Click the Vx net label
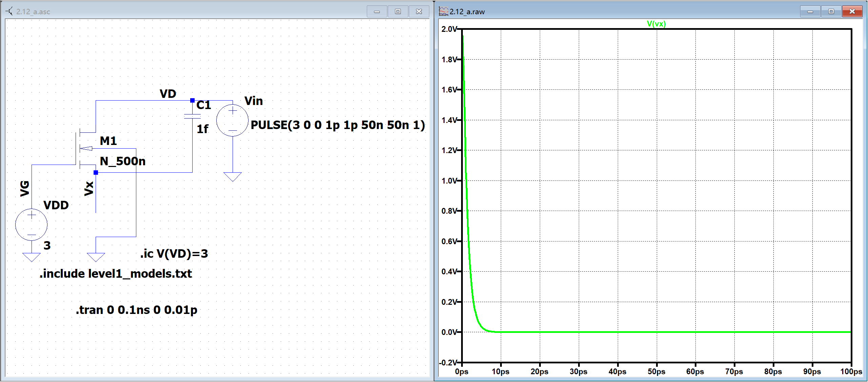 (89, 189)
